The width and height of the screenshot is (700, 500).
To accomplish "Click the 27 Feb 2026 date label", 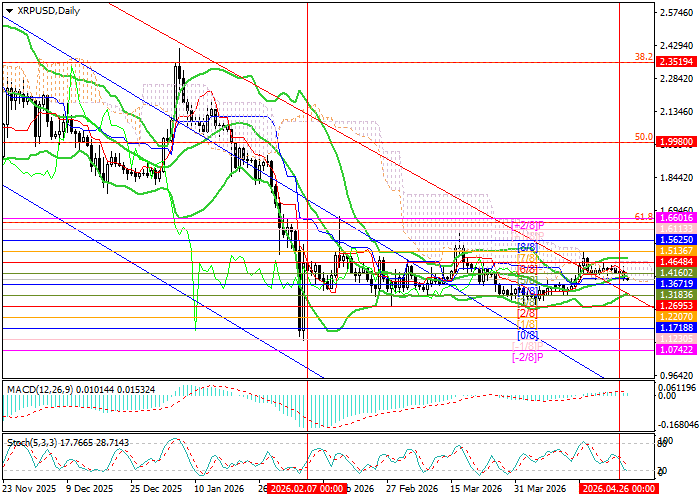I will click(x=412, y=488).
